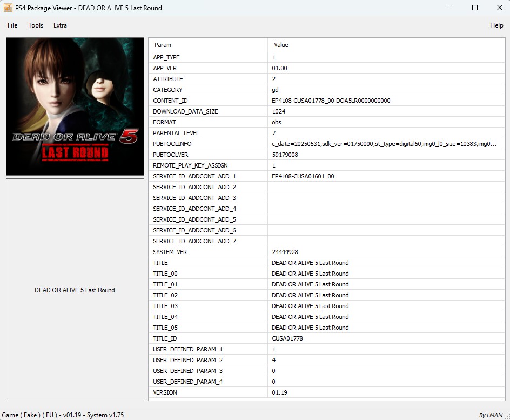Open the Help menu
Screen dimensions: 510x420
(x=496, y=25)
